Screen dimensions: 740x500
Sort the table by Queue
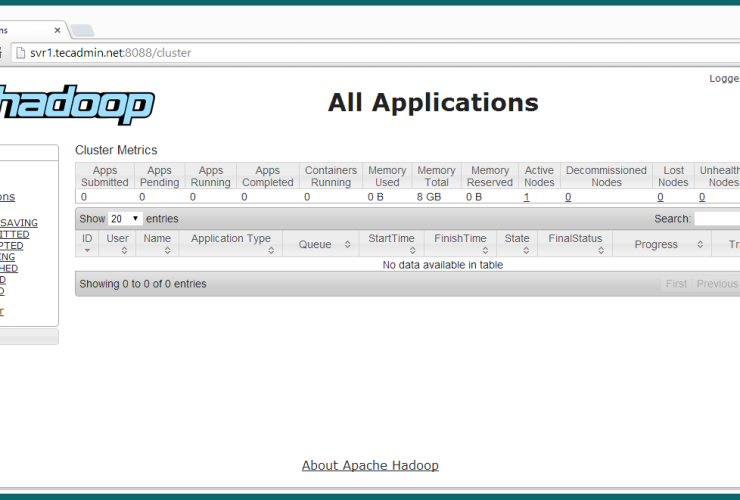coord(320,244)
